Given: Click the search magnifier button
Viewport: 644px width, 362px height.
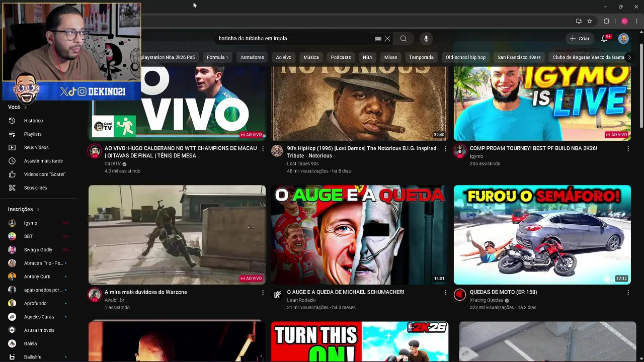Looking at the screenshot, I should 404,39.
